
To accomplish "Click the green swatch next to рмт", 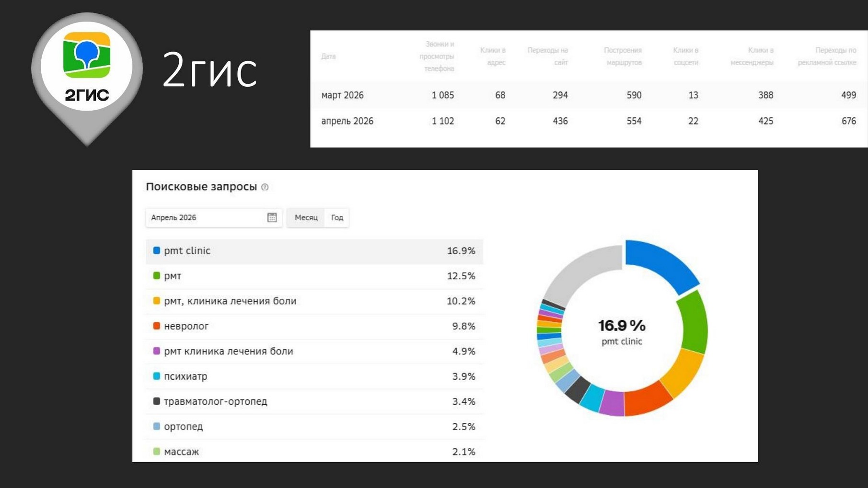I will pos(156,276).
